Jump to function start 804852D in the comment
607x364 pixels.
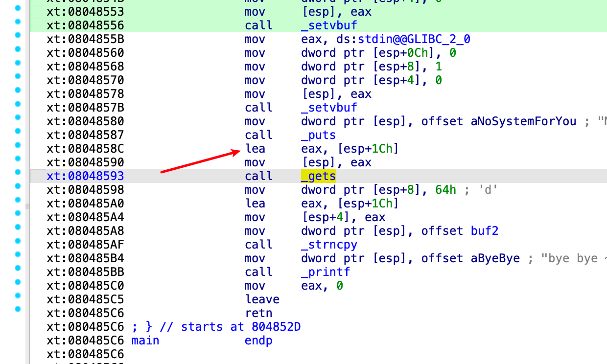276,326
